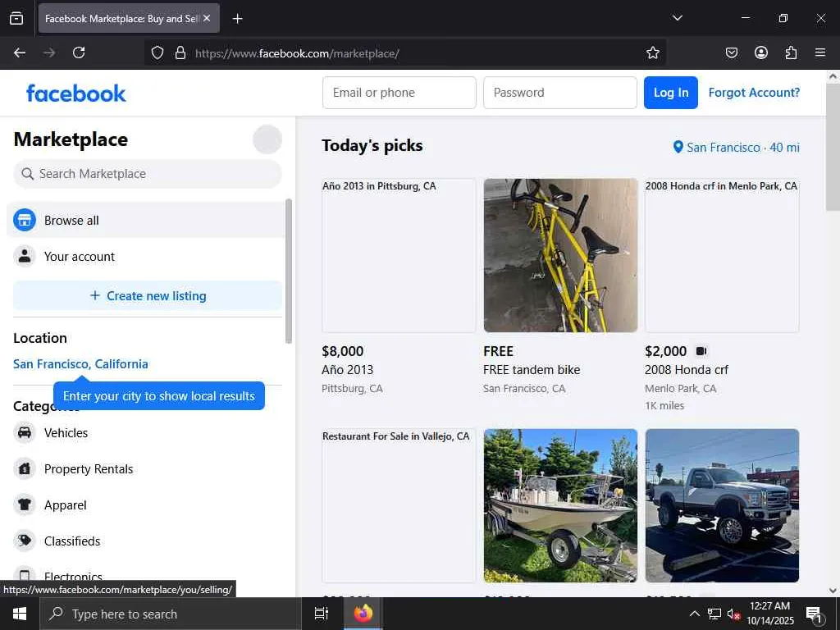This screenshot has width=840, height=630.
Task: Click the Search Marketplace box
Action: pos(148,174)
